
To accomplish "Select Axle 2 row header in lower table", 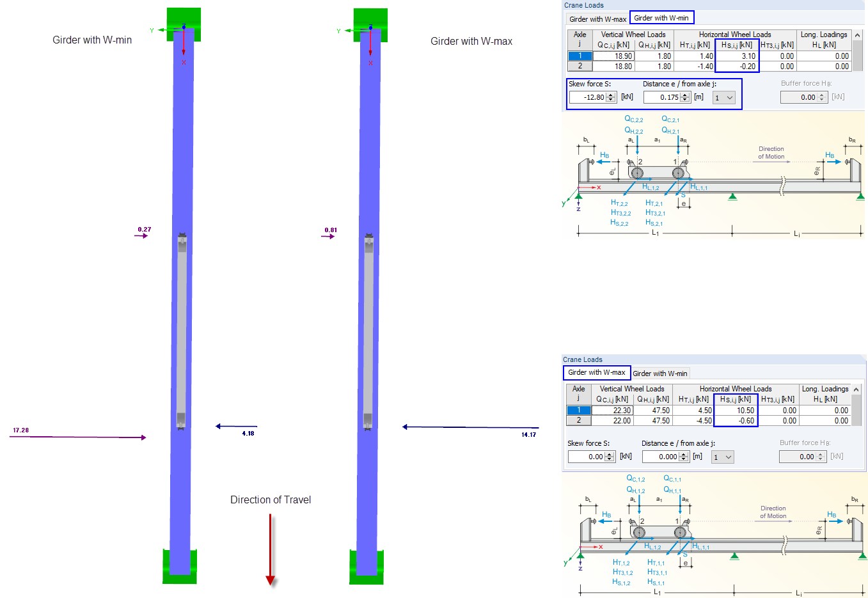I will click(x=579, y=421).
